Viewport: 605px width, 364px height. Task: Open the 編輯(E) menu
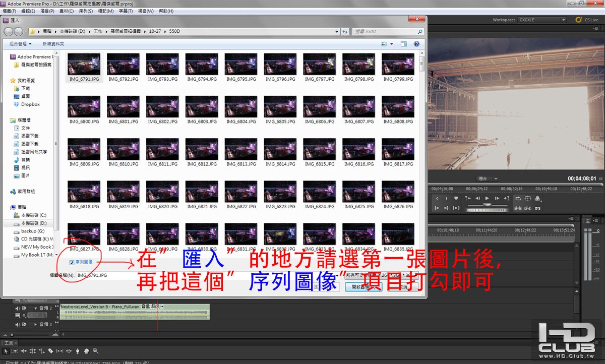pos(29,11)
